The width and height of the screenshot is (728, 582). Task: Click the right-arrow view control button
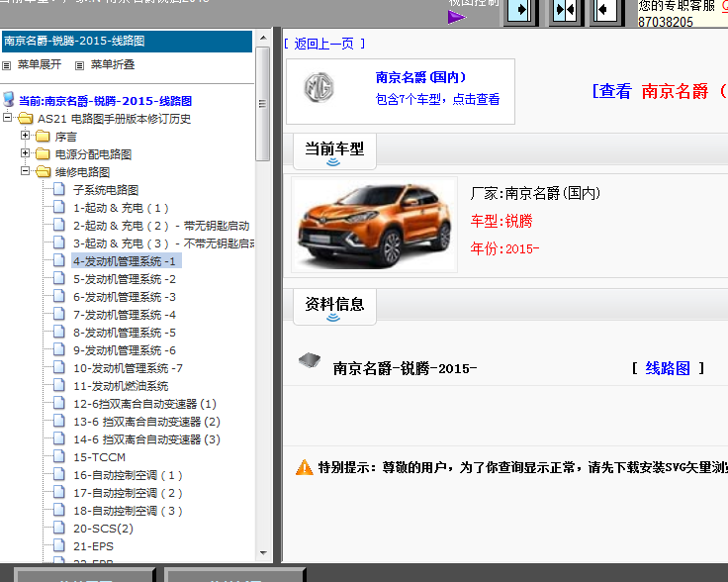click(521, 10)
